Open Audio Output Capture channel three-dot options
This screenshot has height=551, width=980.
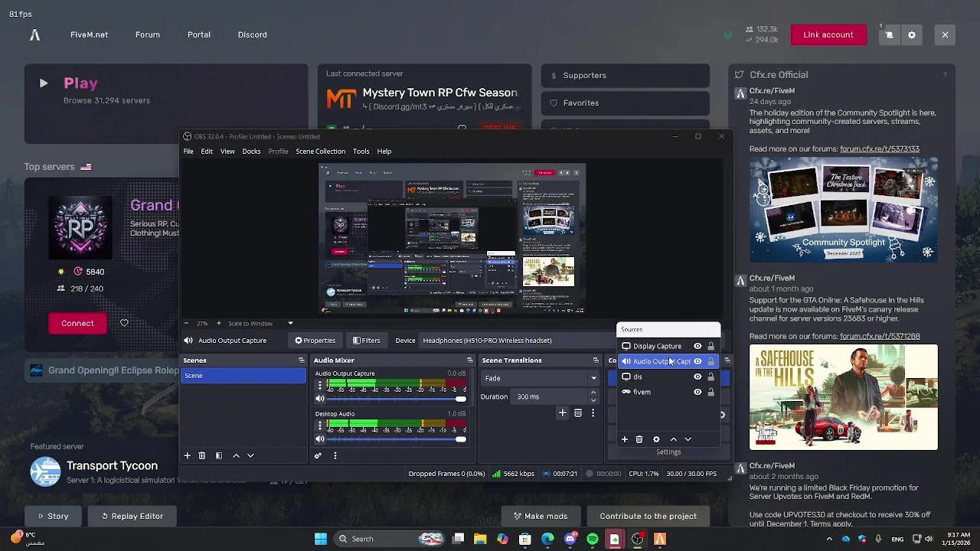click(320, 386)
